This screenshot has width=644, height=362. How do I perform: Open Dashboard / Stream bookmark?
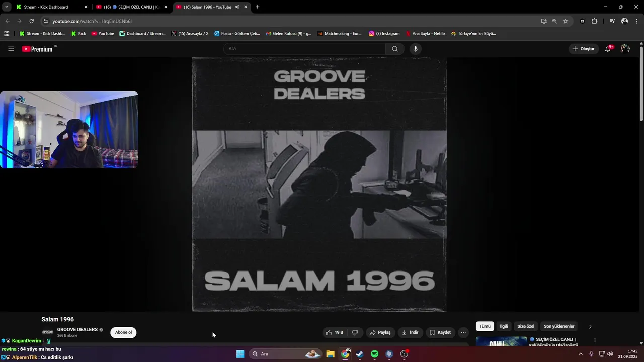[x=142, y=34]
